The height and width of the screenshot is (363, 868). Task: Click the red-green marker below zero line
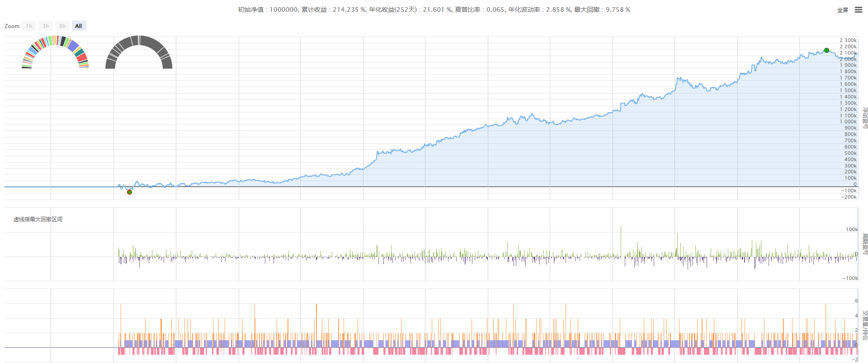coord(129,192)
